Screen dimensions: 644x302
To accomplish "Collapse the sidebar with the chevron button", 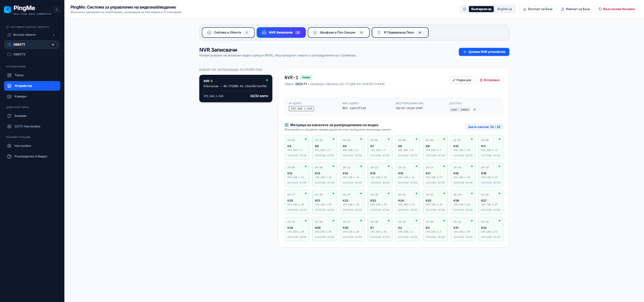I will pyautogui.click(x=57, y=9).
